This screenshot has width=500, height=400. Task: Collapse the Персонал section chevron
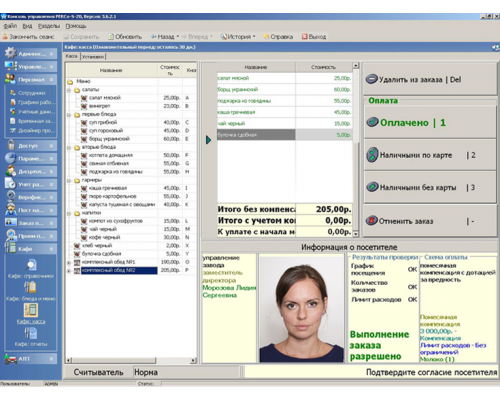(51, 80)
